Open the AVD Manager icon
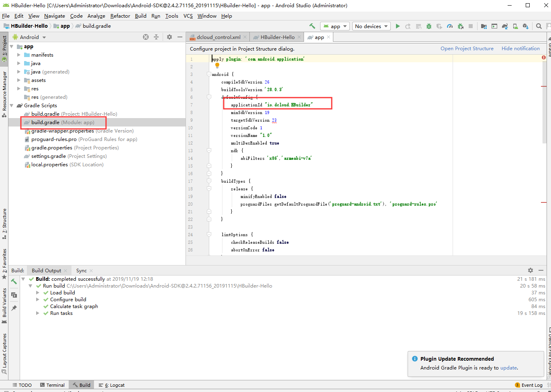This screenshot has height=392, width=551. coord(515,26)
